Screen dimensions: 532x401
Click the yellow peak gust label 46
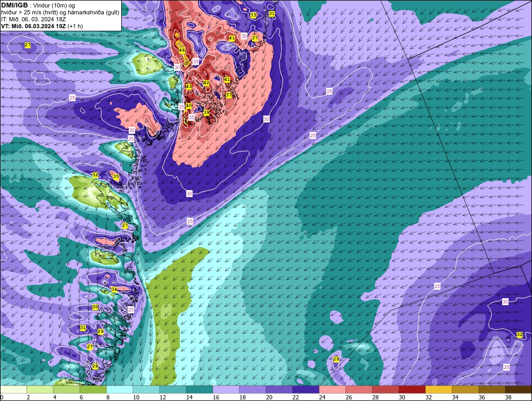(x=182, y=50)
